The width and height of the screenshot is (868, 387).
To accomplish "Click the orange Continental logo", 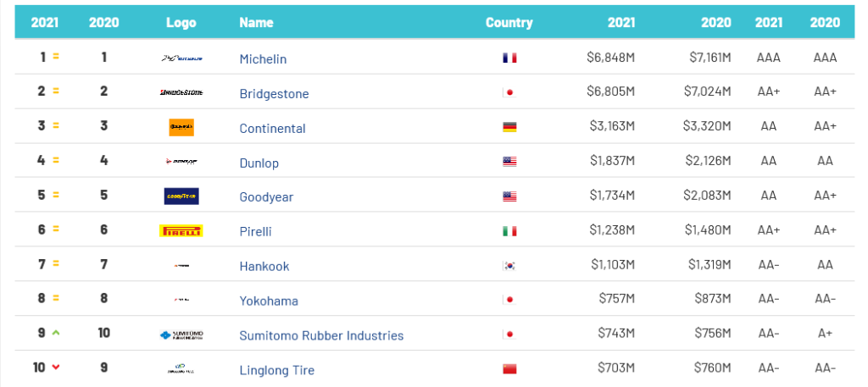I will coord(181,128).
